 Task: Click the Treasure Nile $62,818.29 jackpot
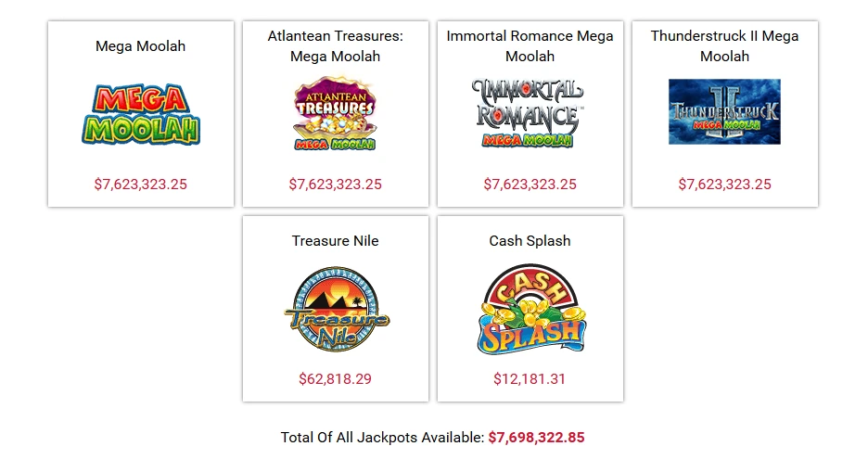click(x=335, y=378)
